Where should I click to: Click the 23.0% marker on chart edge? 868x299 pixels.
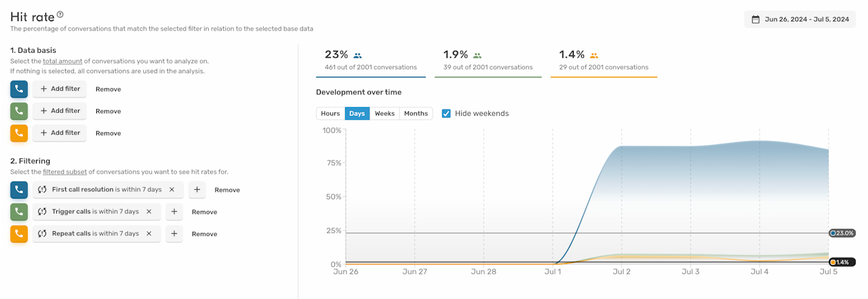click(x=842, y=233)
